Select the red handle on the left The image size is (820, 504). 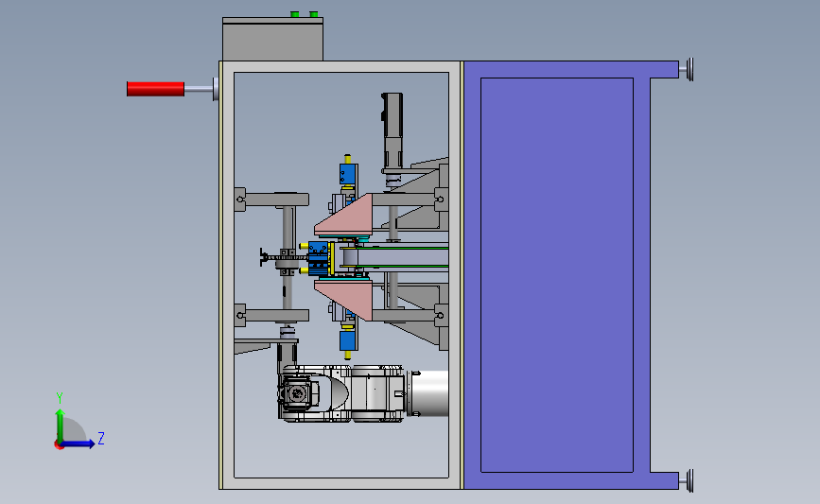pyautogui.click(x=155, y=89)
